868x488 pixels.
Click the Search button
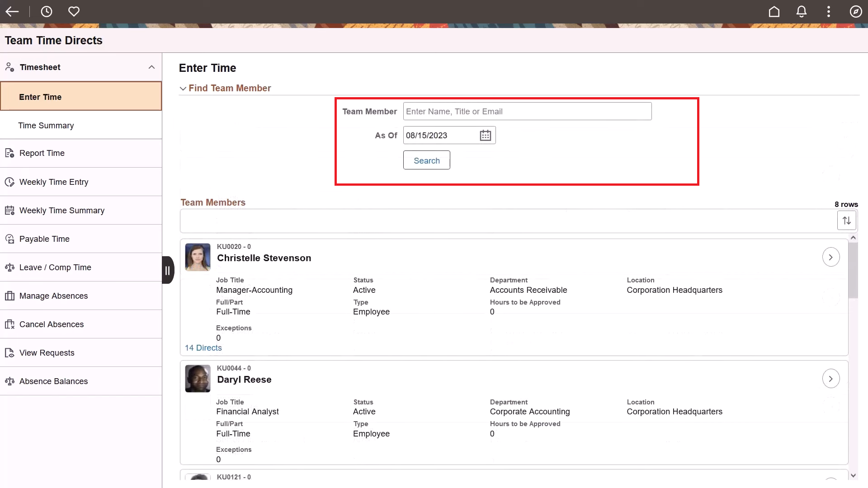coord(426,160)
